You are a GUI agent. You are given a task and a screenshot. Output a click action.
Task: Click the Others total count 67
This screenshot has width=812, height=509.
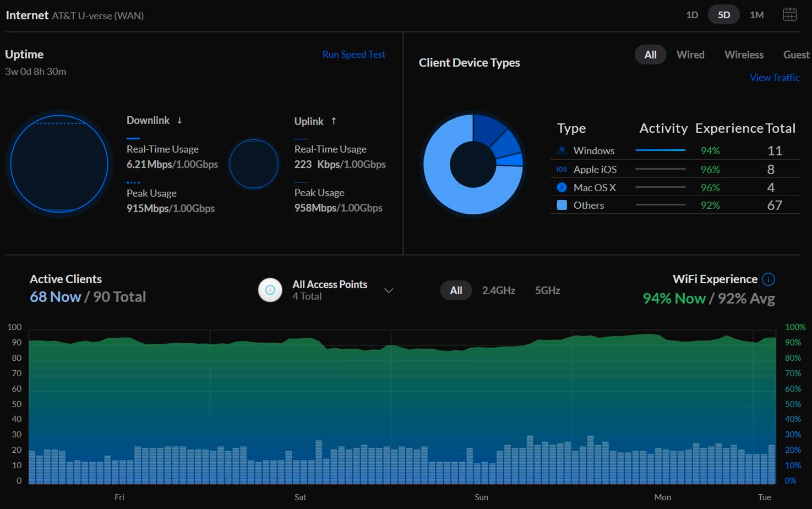pos(775,205)
